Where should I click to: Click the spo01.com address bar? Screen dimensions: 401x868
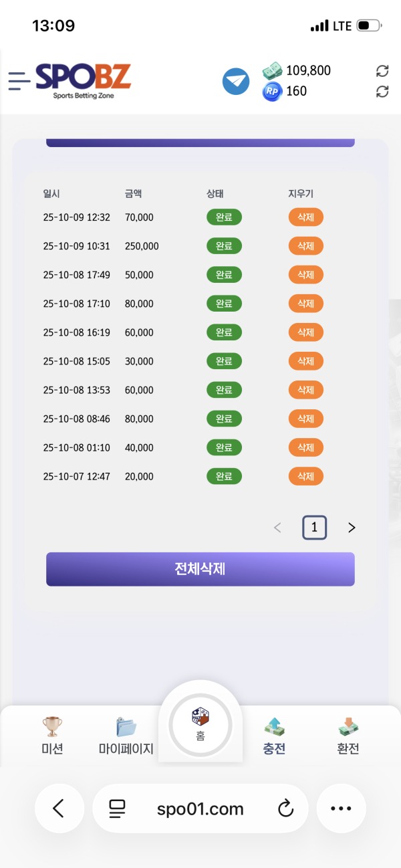200,808
